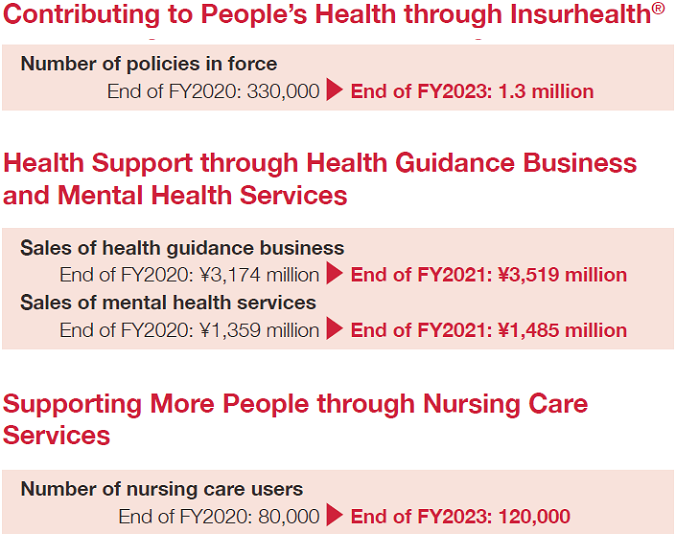Click 'End of FY2020: ¥1,359 million' text
This screenshot has width=676, height=540.
(190, 330)
